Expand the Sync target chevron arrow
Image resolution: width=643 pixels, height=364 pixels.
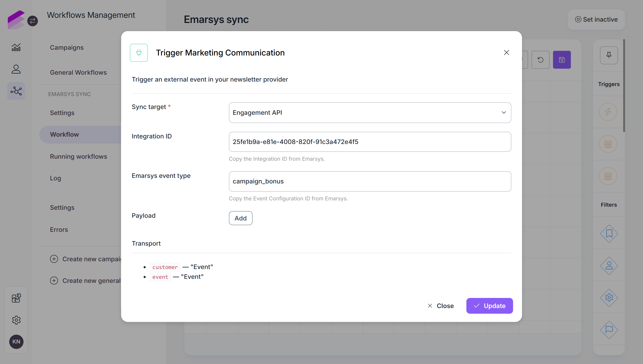(504, 113)
